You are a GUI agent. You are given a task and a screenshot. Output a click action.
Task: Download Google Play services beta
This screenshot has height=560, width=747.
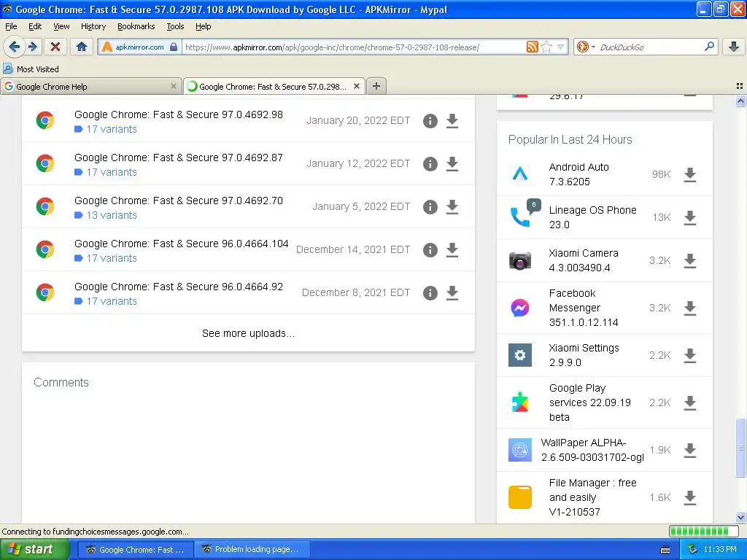690,402
